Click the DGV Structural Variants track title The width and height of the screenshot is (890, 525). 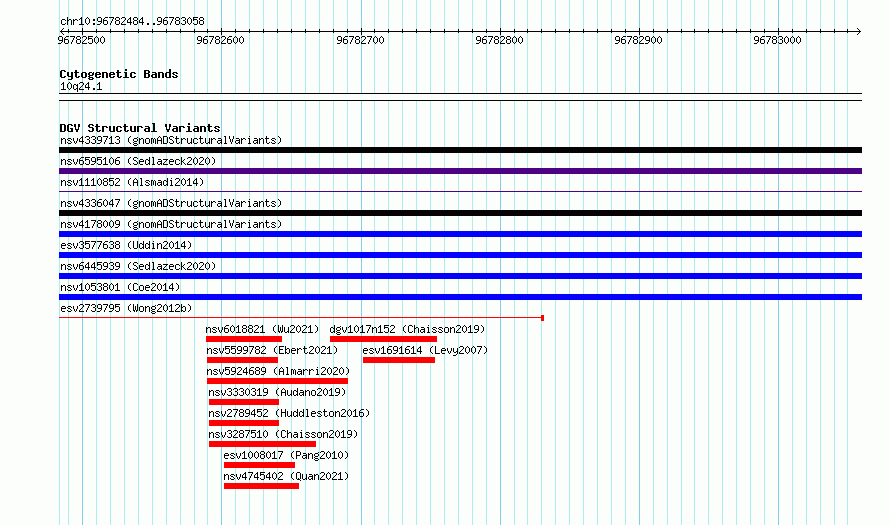[x=140, y=128]
